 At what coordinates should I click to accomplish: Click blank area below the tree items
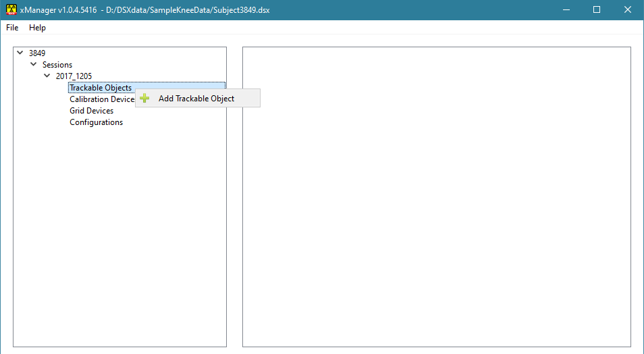tap(119, 236)
